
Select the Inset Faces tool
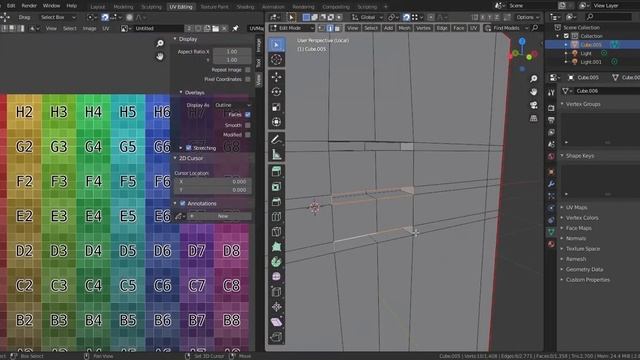(276, 187)
